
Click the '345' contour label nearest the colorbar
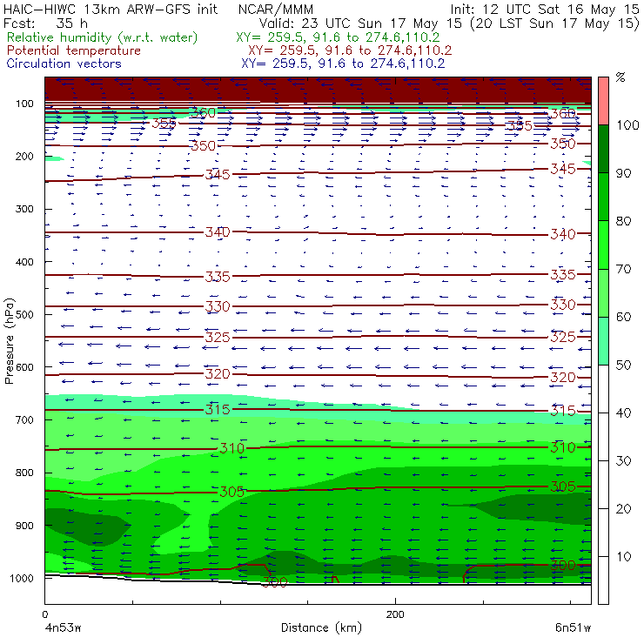(x=563, y=169)
